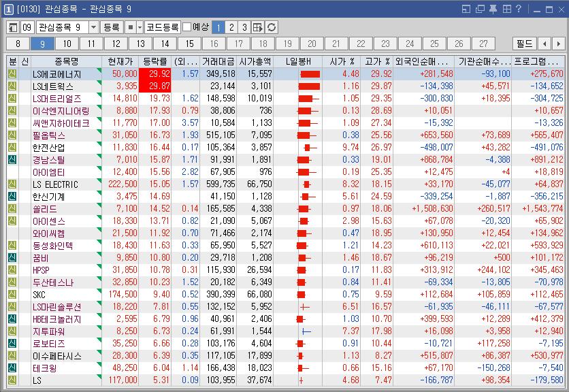Switch to group tab 15
The width and height of the screenshot is (569, 392).
coord(190,44)
